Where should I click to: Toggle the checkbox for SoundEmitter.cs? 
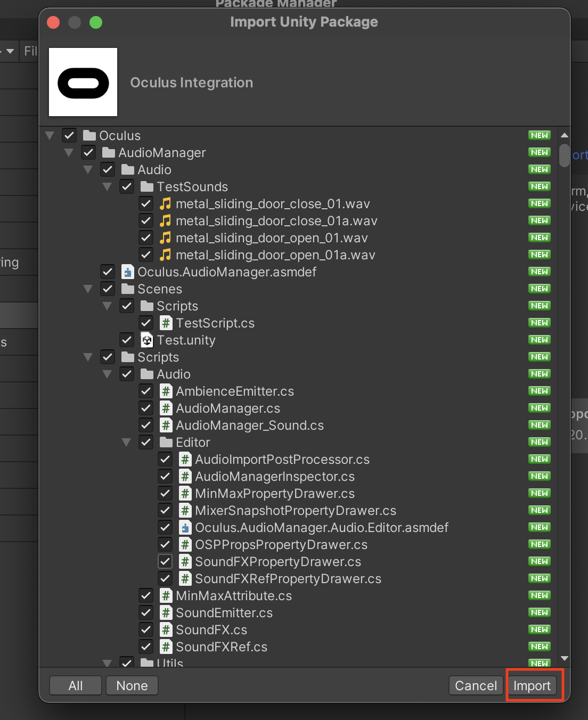(x=146, y=612)
